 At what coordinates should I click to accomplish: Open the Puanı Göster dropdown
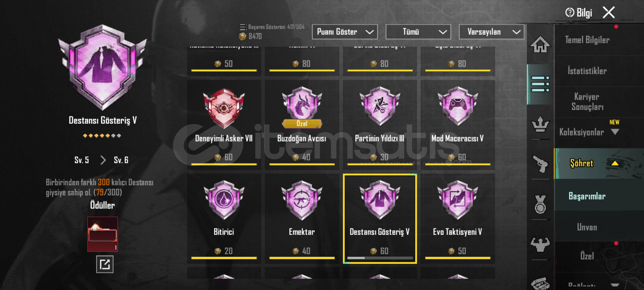pyautogui.click(x=345, y=32)
